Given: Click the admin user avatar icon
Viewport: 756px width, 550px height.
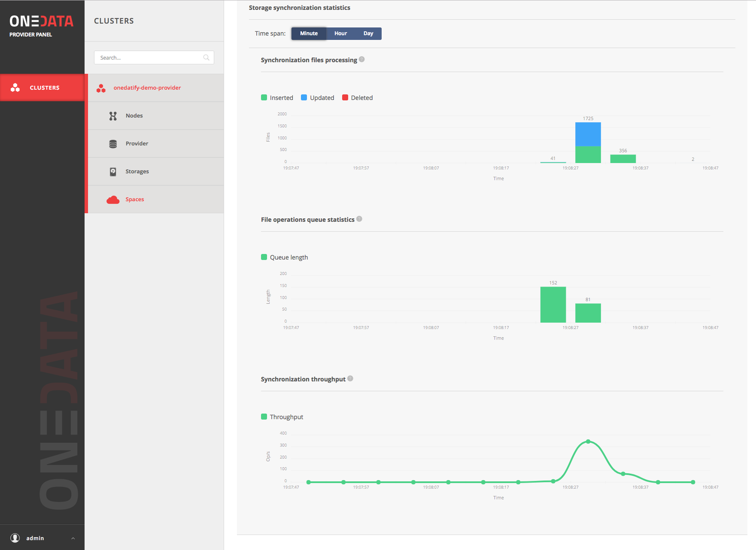Looking at the screenshot, I should click(15, 538).
